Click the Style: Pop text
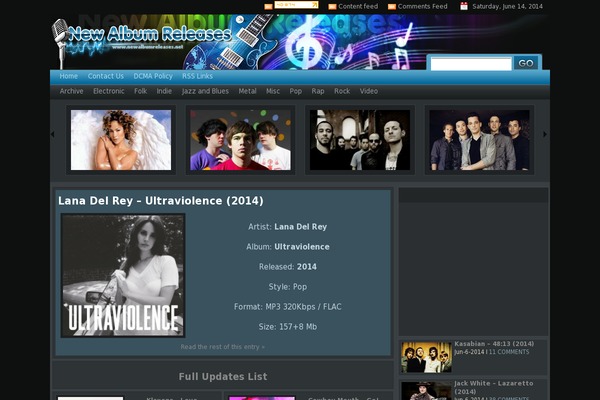Screen dimensions: 600x400 point(288,287)
